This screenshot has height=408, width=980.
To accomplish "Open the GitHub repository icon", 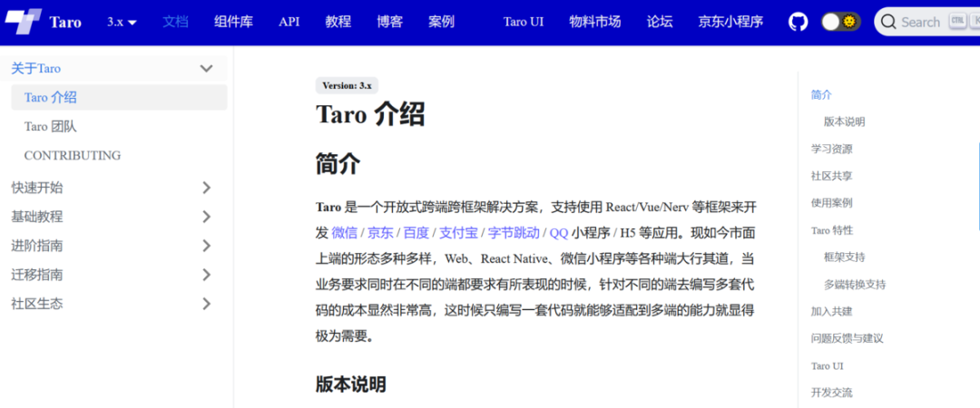I will [x=798, y=22].
